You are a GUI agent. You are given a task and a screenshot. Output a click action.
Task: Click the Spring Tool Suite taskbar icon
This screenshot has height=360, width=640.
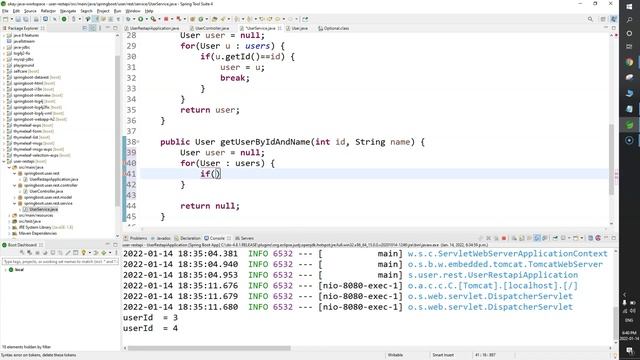click(629, 125)
